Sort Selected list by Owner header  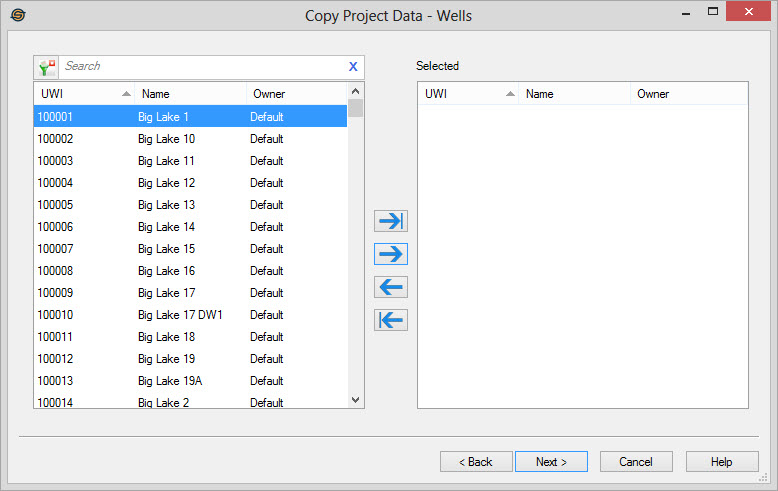click(689, 94)
